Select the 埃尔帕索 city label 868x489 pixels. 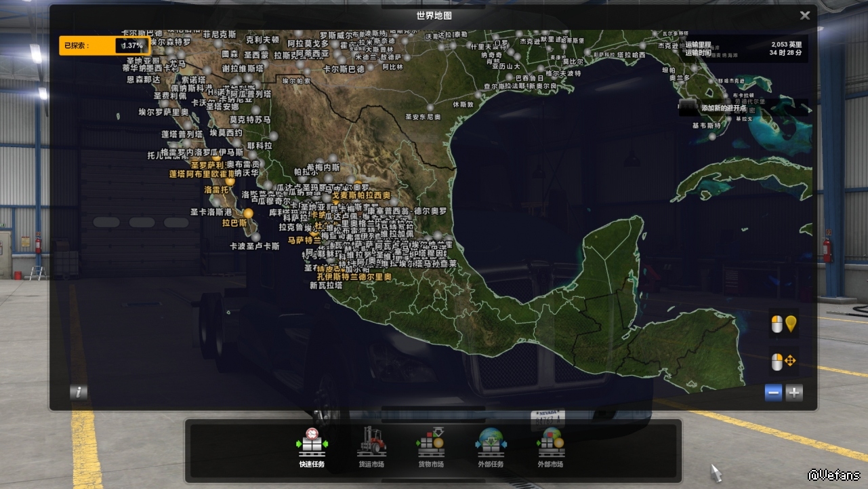296,81
